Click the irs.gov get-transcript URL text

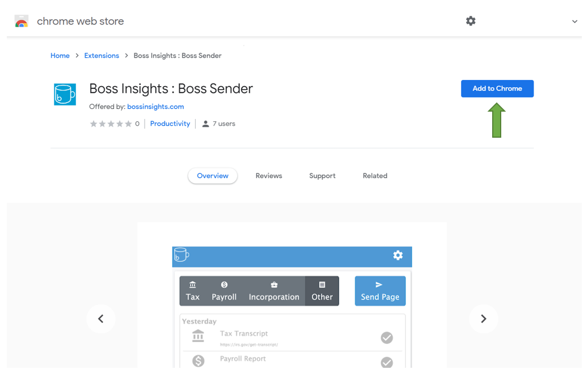(249, 345)
